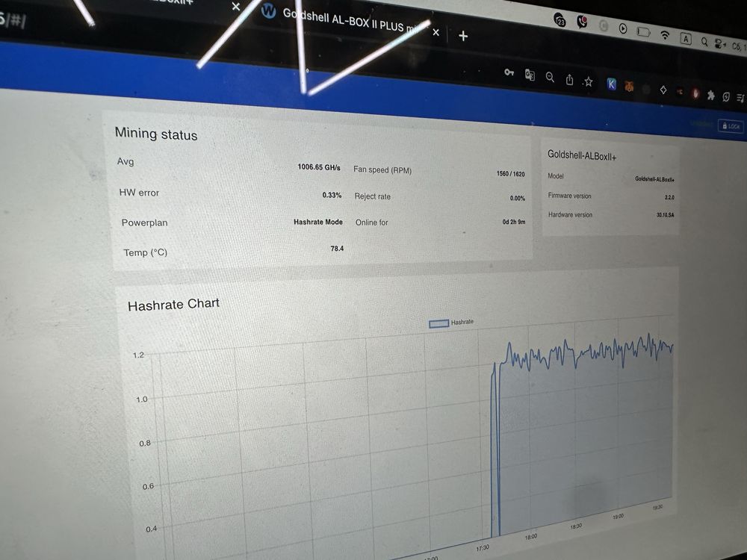Open Spotlight search in the menu bar
Image resolution: width=747 pixels, height=560 pixels.
pyautogui.click(x=704, y=42)
